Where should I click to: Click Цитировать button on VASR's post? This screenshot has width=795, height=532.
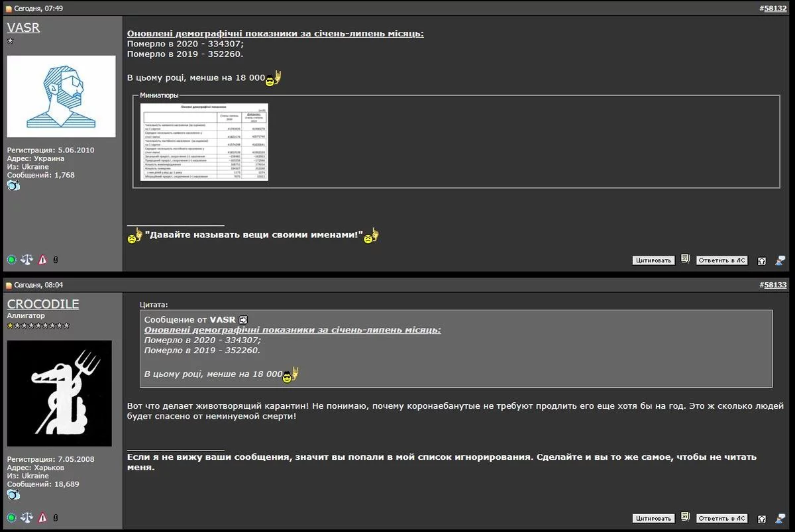tap(653, 260)
